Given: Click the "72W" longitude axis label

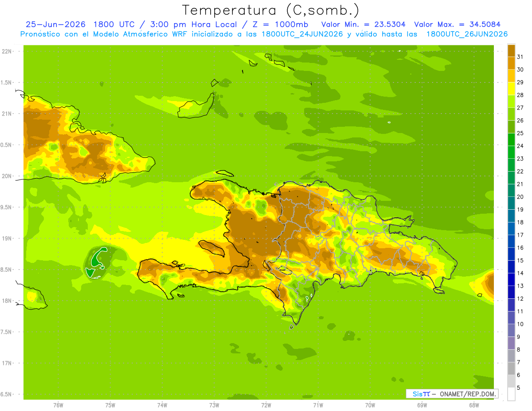Looking at the screenshot, I should [x=266, y=405].
